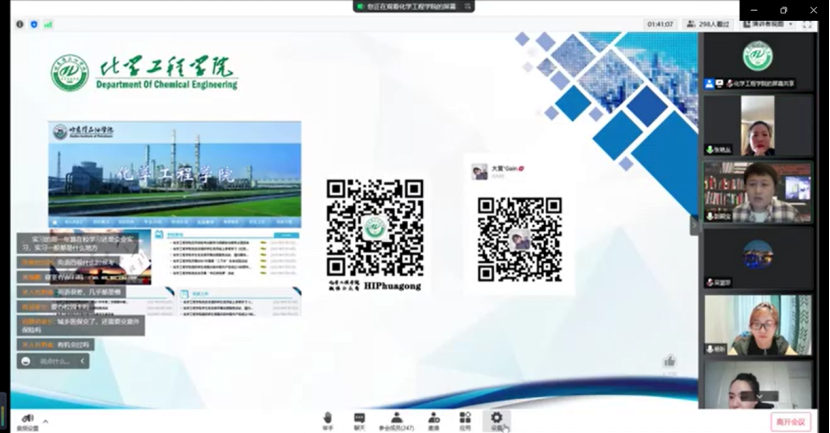
Task: Click the last floating chat message
Action: click(56, 345)
